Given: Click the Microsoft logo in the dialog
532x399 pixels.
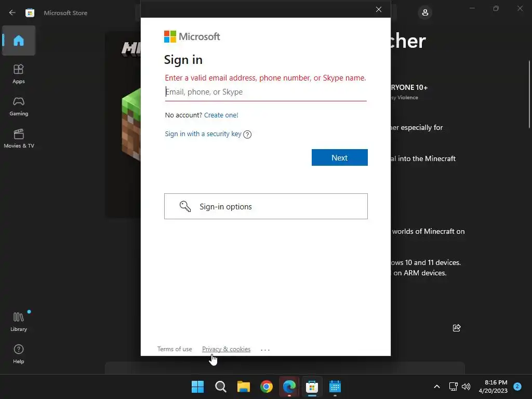Looking at the screenshot, I should 192,37.
